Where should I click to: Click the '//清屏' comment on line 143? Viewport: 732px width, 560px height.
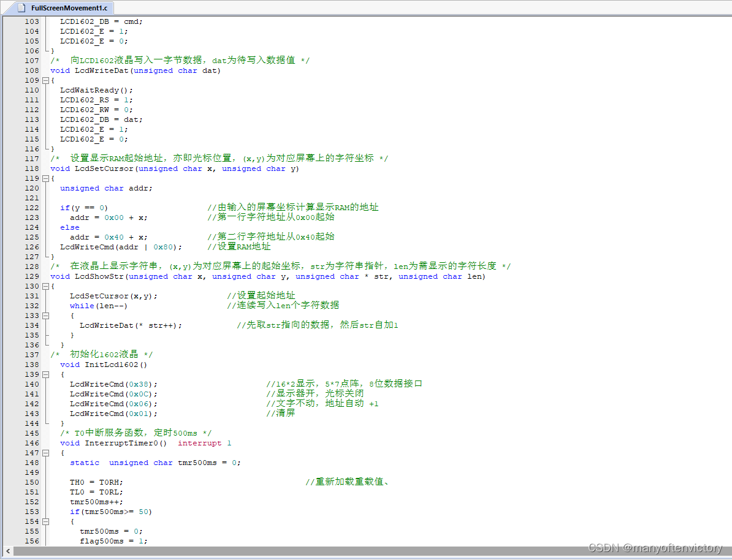(x=281, y=413)
